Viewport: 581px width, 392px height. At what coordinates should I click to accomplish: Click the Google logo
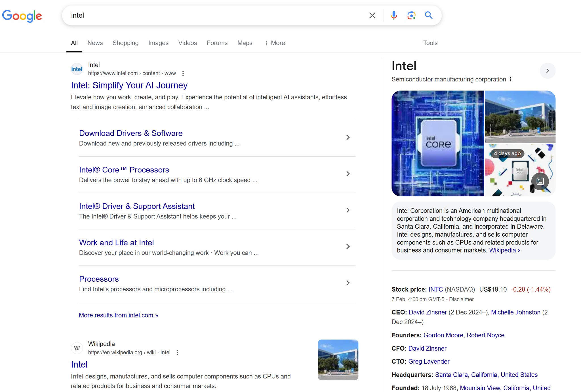coord(22,16)
